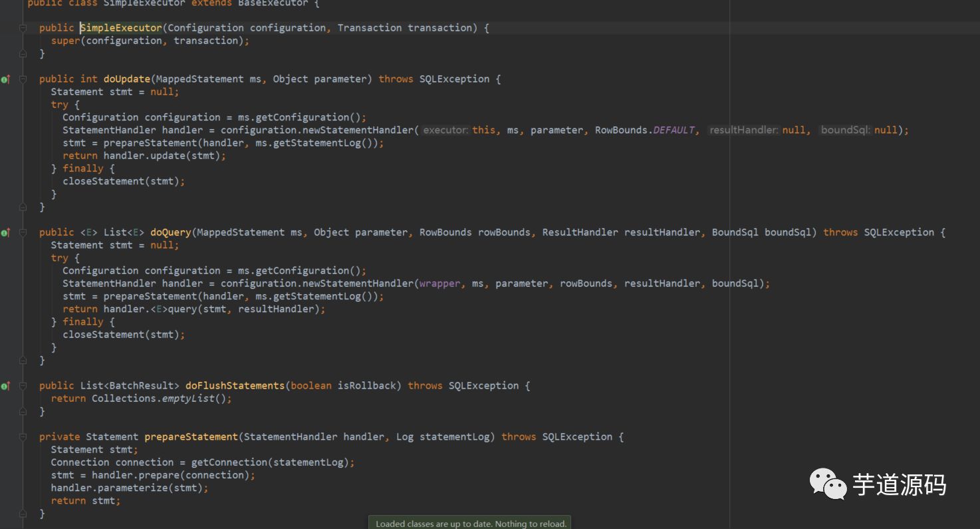The width and height of the screenshot is (980, 529).
Task: Click 'super' in the constructor body
Action: click(x=66, y=41)
